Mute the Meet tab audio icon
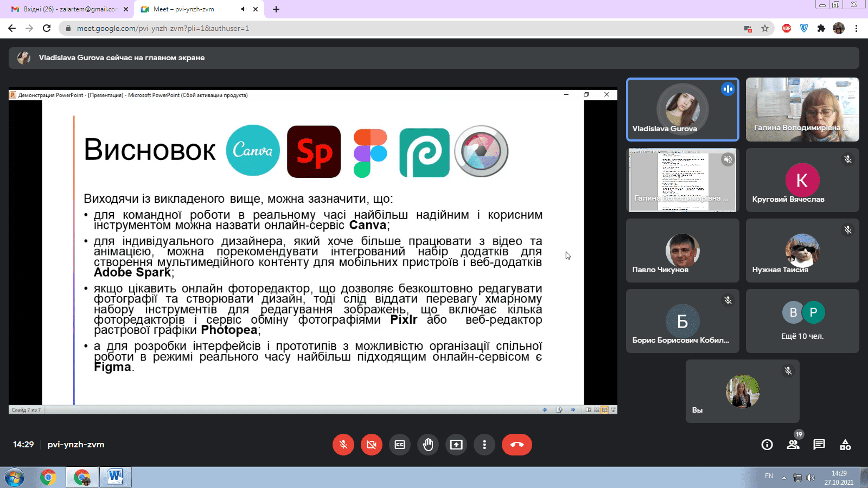 click(244, 9)
